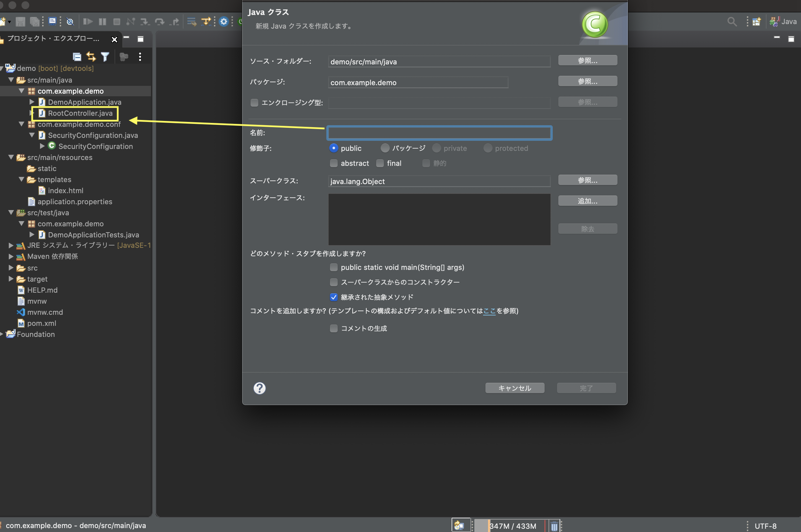Image resolution: width=801 pixels, height=532 pixels.
Task: Open the Project Explorer view menu (three dots)
Action: pyautogui.click(x=140, y=57)
